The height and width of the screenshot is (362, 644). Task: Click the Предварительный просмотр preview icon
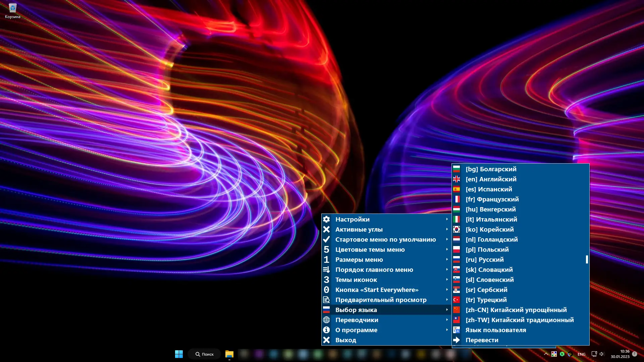click(326, 300)
